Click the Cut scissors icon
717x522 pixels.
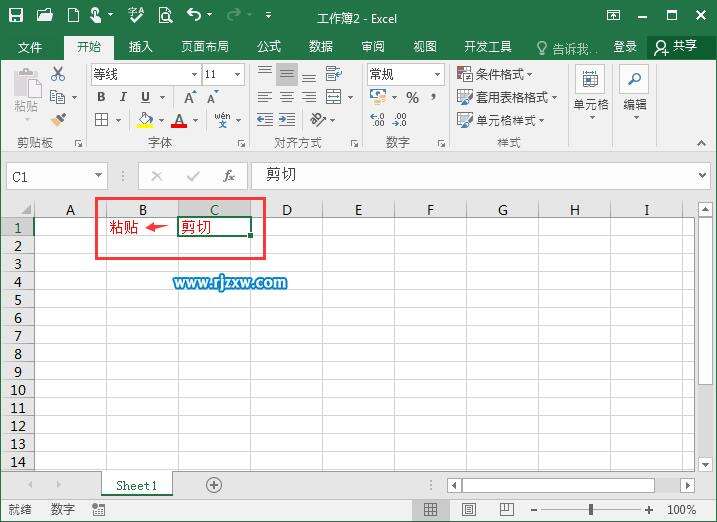click(x=58, y=74)
